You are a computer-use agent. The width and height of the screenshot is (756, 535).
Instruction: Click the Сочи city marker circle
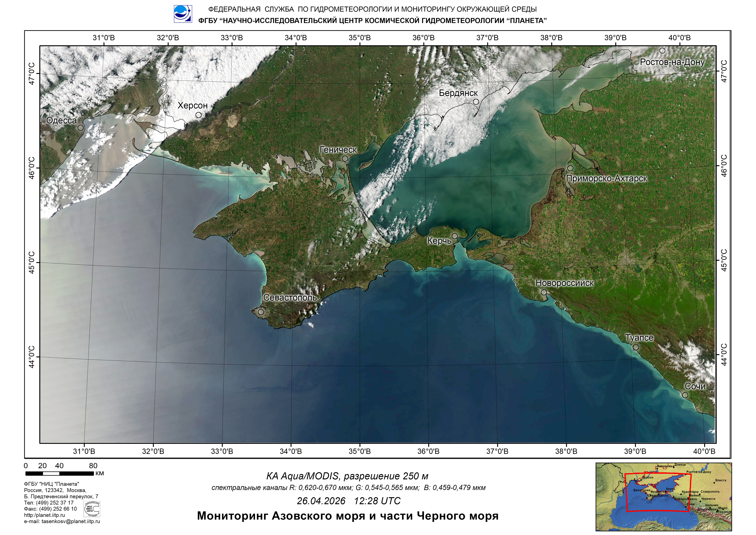685,395
